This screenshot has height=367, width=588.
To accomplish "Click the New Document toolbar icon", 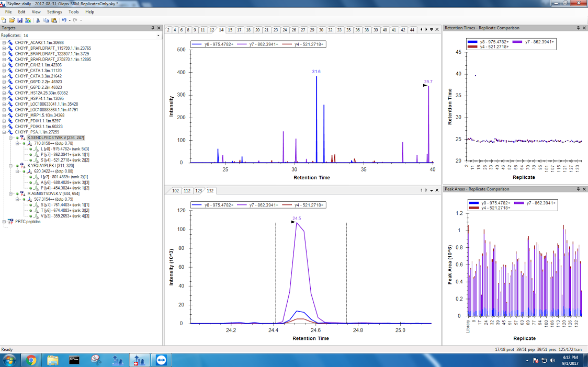I will tap(4, 20).
